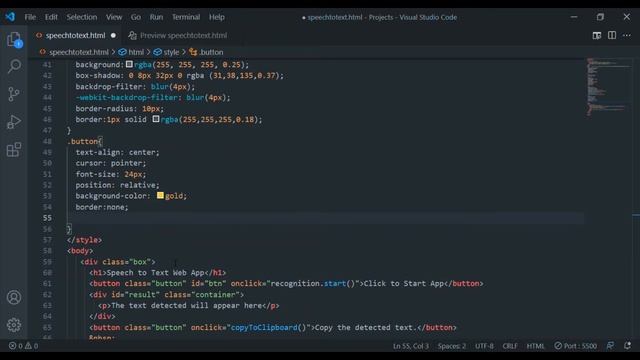This screenshot has height=360, width=640.
Task: Click the errors and warnings indicator
Action: point(23,346)
